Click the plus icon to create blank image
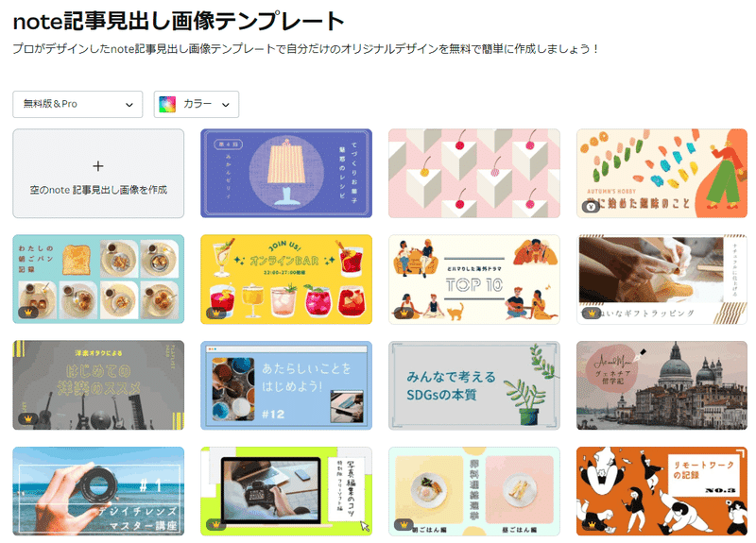The image size is (756, 543). point(98,166)
